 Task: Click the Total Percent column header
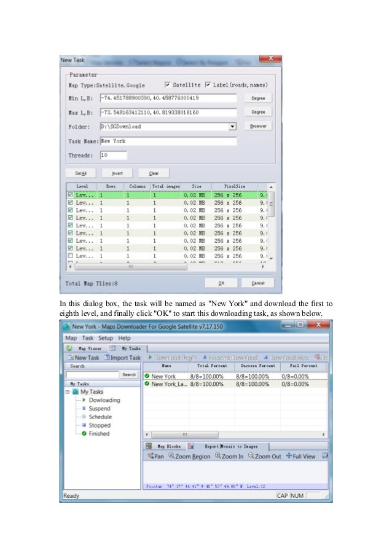click(x=211, y=366)
